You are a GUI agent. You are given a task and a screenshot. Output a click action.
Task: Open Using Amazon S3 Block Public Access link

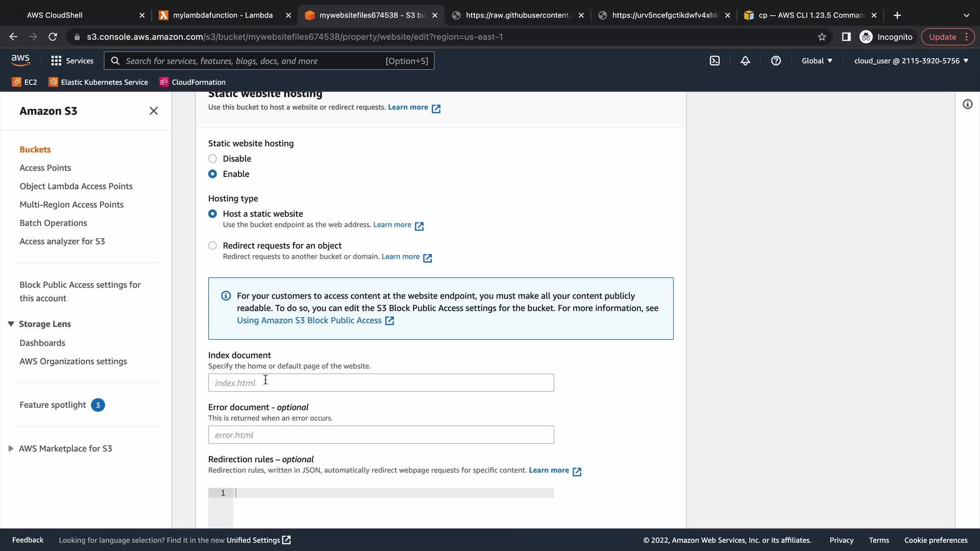tap(309, 320)
